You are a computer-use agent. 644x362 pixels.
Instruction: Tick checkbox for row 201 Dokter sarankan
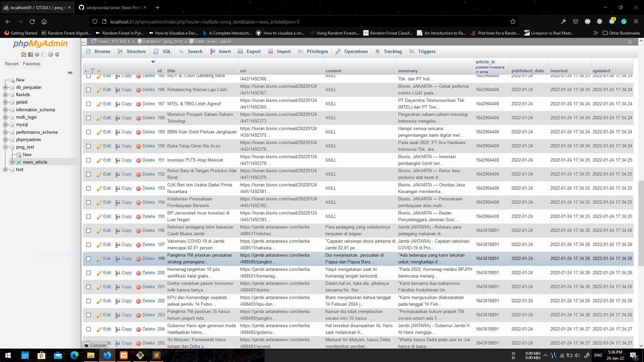click(89, 287)
